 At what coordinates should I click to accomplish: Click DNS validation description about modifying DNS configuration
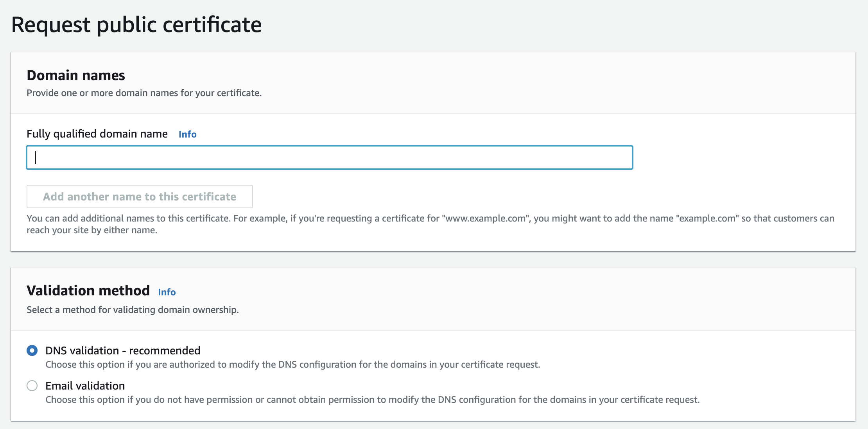pos(292,365)
